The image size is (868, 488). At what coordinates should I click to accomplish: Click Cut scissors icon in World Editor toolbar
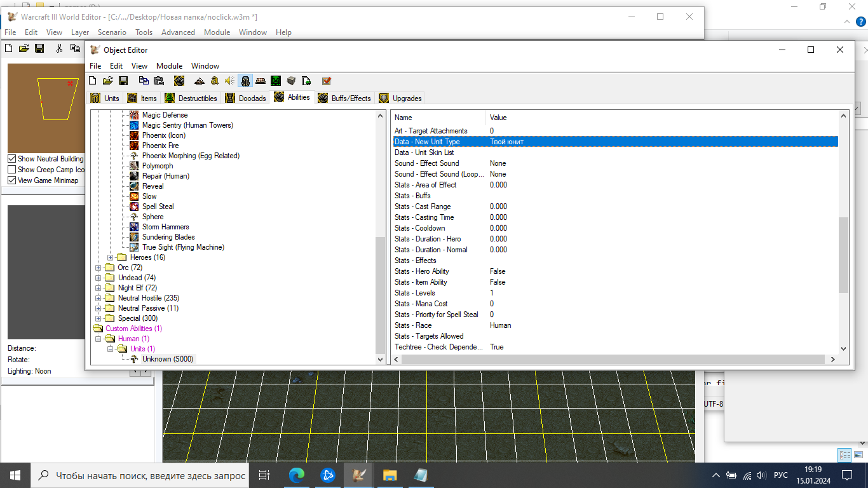click(x=60, y=48)
